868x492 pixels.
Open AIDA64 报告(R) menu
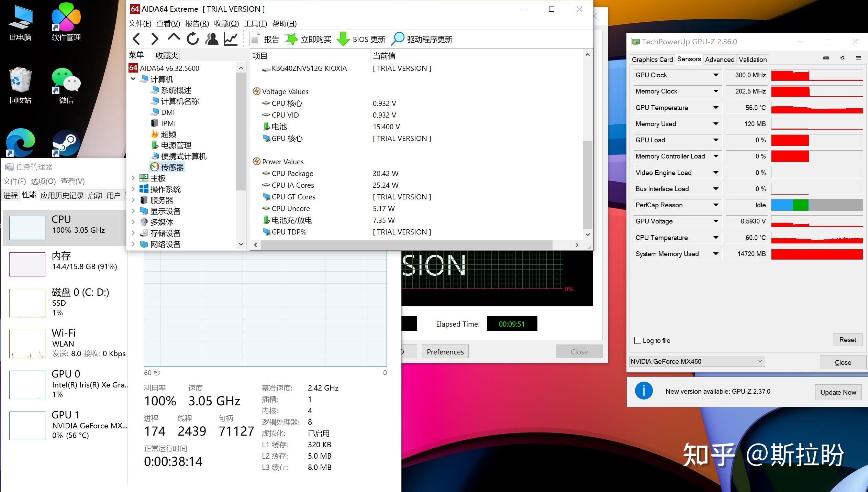[197, 23]
